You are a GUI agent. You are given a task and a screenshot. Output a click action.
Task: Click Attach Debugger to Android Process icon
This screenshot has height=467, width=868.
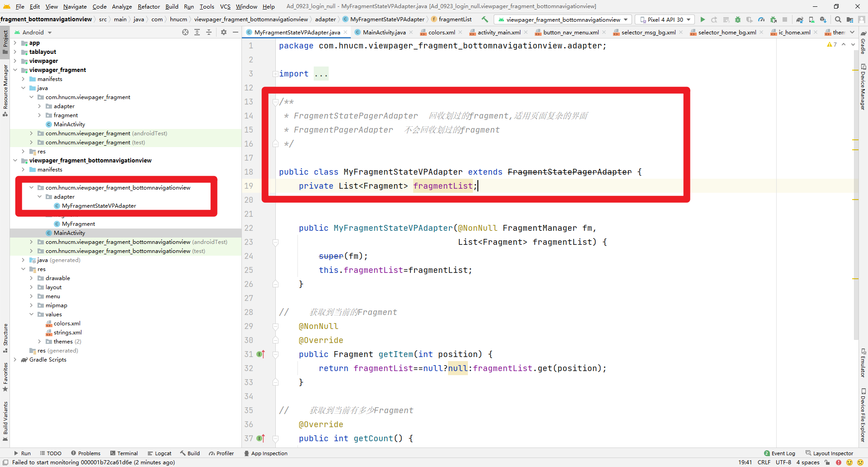pos(773,19)
